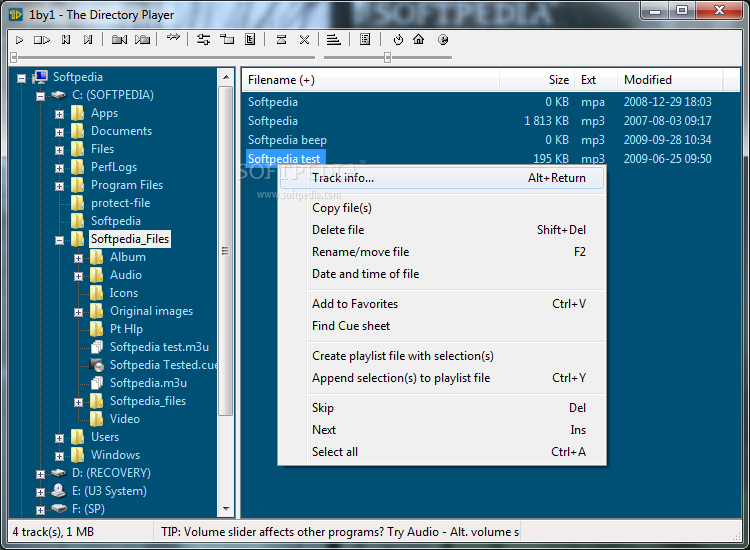Image resolution: width=750 pixels, height=550 pixels.
Task: Select Next in context menu
Action: (x=442, y=430)
